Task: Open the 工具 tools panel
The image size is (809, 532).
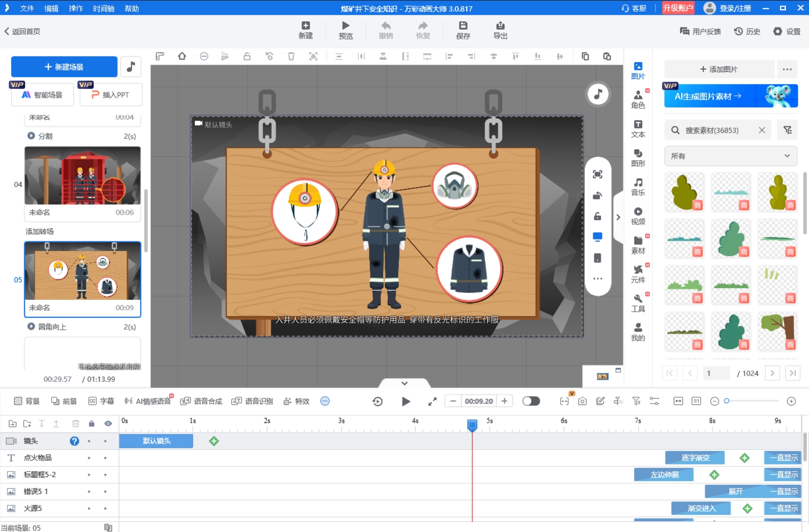Action: click(x=638, y=303)
